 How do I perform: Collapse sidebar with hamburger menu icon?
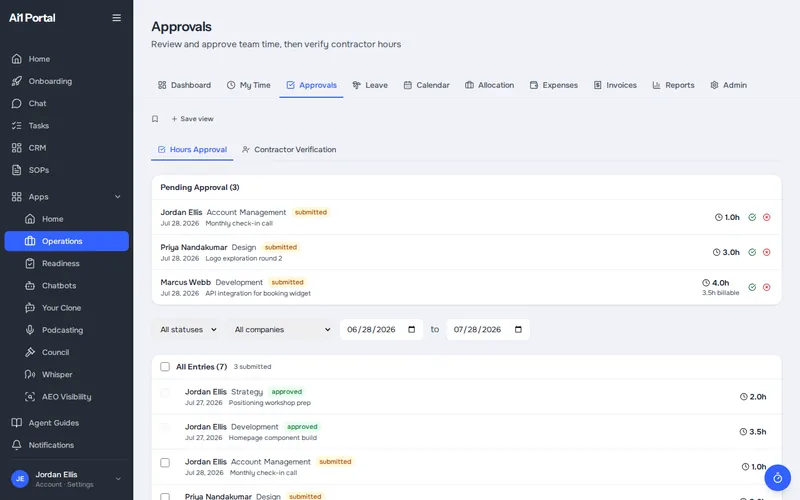pos(116,18)
